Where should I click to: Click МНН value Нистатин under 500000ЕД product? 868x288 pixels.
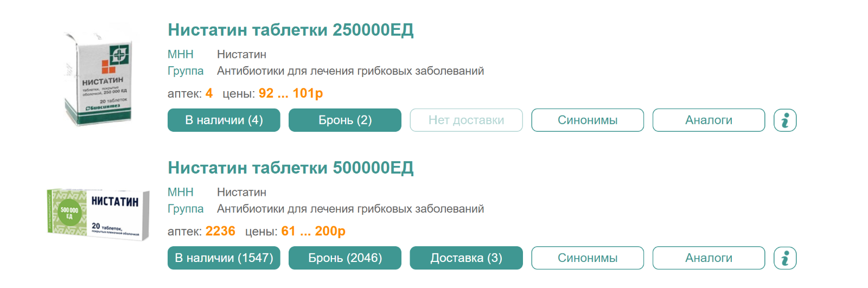tap(241, 192)
